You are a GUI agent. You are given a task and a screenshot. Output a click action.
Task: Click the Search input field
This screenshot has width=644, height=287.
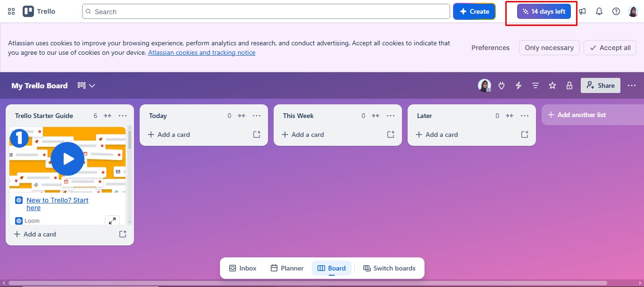(266, 11)
